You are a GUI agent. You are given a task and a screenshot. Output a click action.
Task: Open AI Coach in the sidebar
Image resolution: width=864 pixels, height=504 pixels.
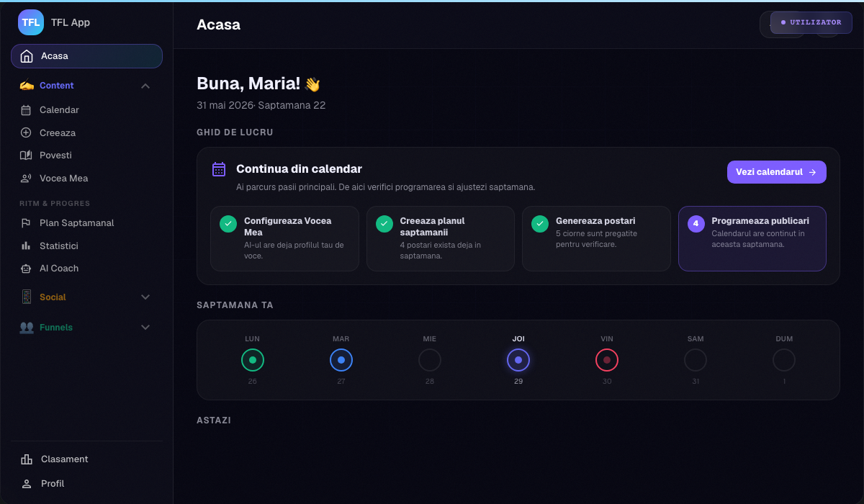(x=86, y=269)
